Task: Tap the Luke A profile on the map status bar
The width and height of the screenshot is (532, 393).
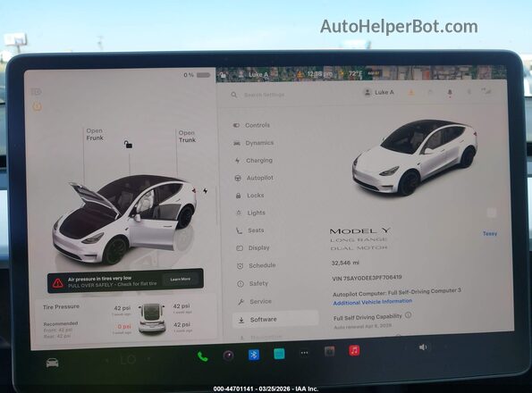Action: coord(253,74)
